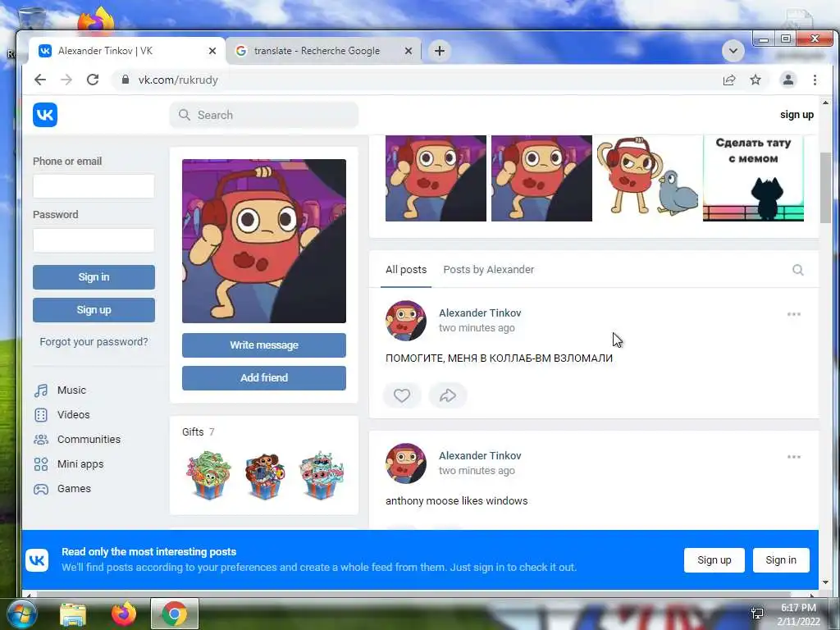Viewport: 840px width, 630px height.
Task: Open the second photo thumbnail in the strip
Action: (x=541, y=178)
